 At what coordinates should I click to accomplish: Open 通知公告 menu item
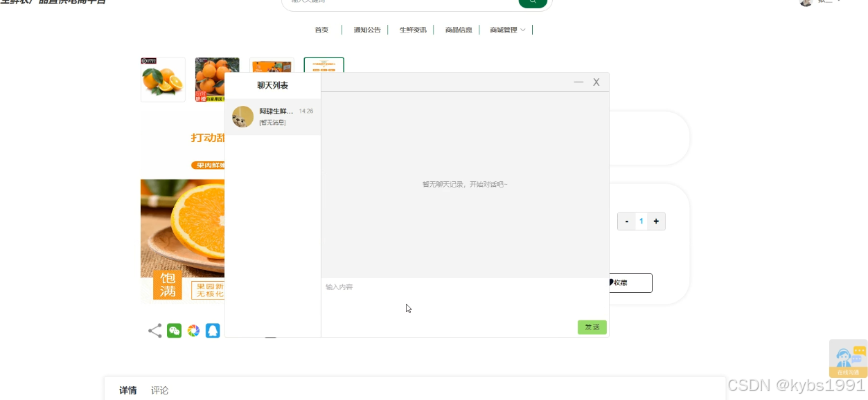point(367,30)
